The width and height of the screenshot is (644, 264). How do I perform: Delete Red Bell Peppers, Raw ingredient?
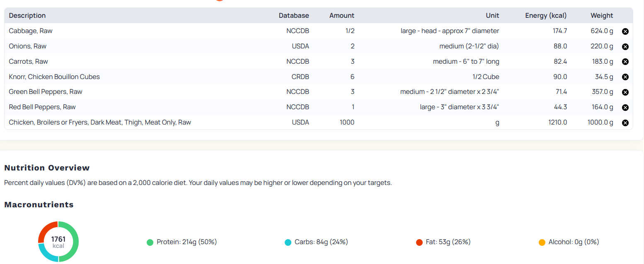coord(625,108)
